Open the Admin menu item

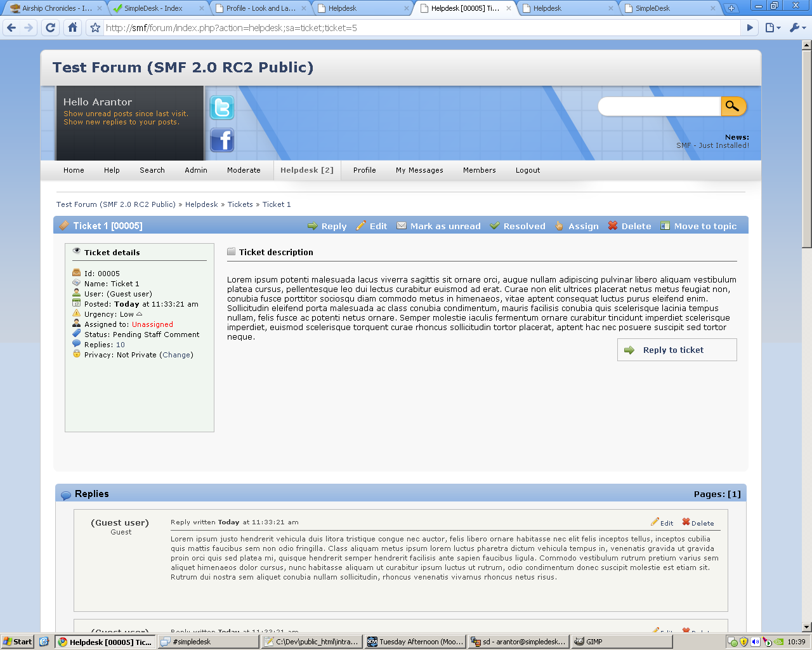point(196,170)
